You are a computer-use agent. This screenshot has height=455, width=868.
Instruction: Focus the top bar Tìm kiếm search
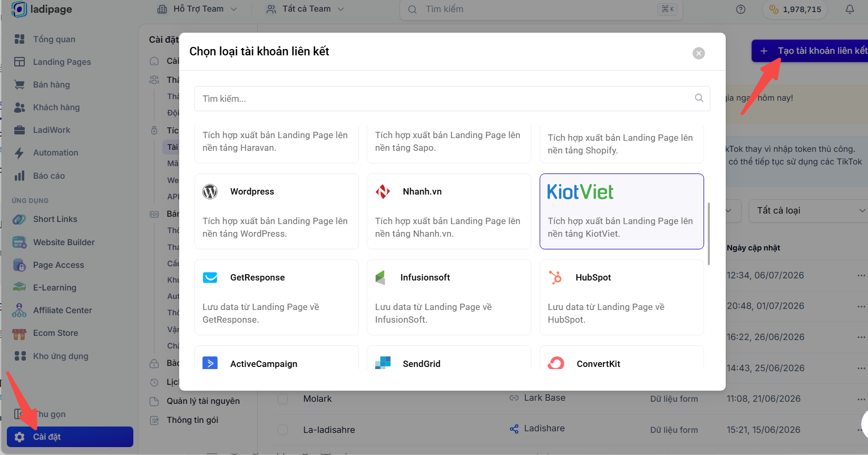coord(541,9)
